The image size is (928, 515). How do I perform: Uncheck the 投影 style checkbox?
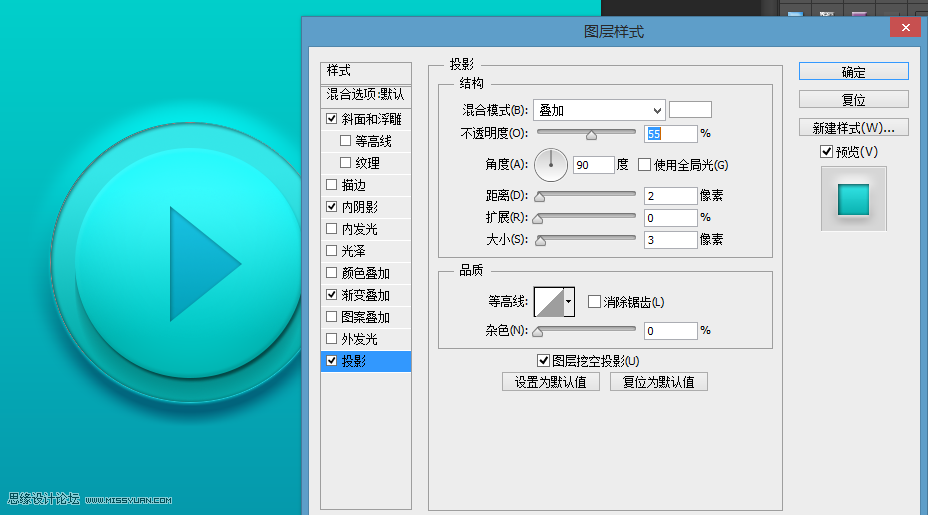click(x=331, y=360)
